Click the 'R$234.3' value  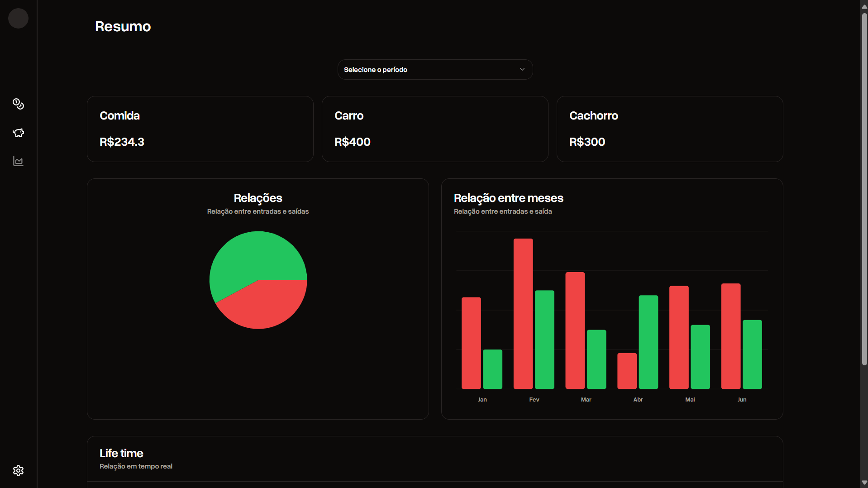122,142
